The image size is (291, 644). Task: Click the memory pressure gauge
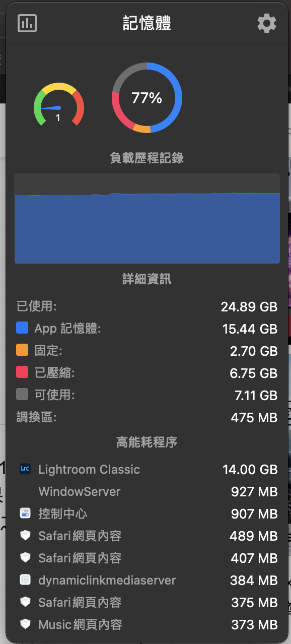(x=58, y=105)
